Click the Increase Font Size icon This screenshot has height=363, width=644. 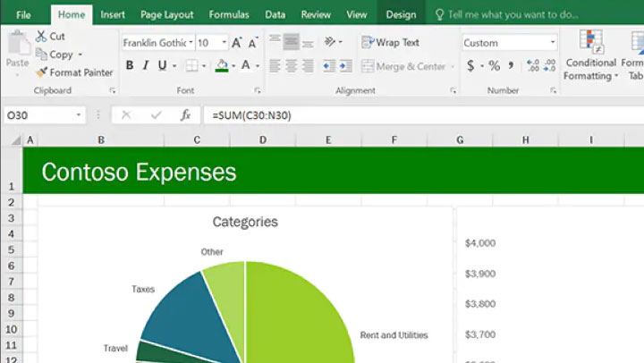237,43
